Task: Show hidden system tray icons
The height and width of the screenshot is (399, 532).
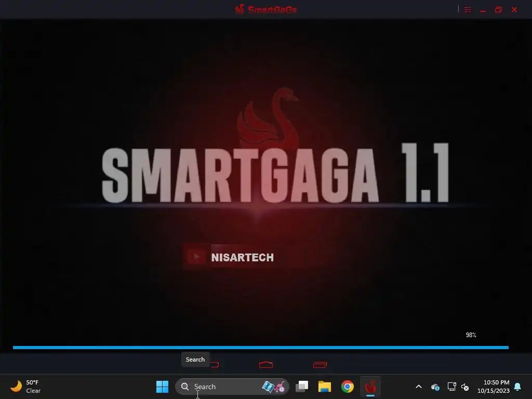Action: tap(419, 387)
